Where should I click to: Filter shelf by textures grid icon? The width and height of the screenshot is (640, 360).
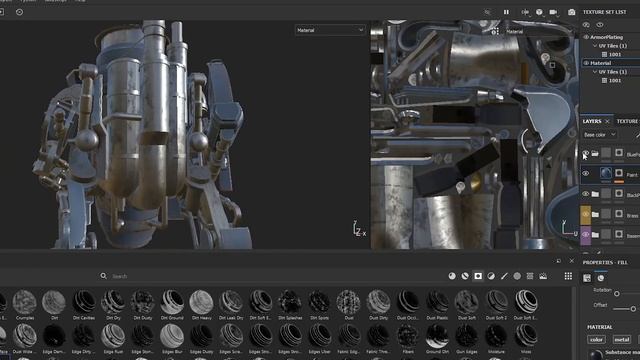(530, 276)
